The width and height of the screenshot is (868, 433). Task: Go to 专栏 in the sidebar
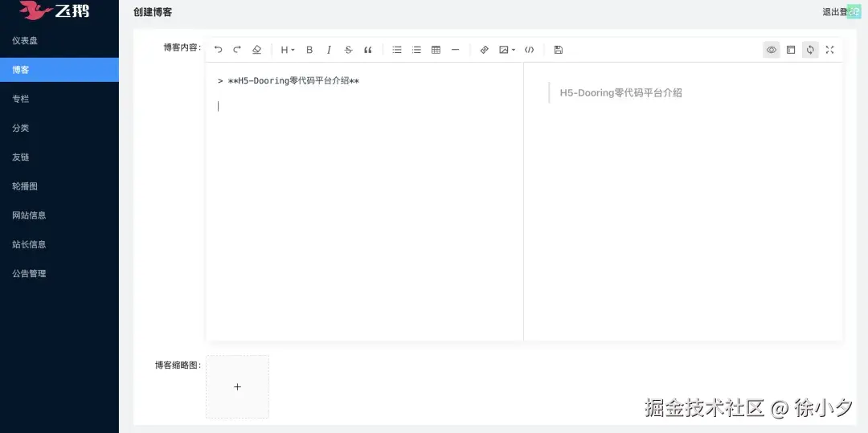(59, 99)
